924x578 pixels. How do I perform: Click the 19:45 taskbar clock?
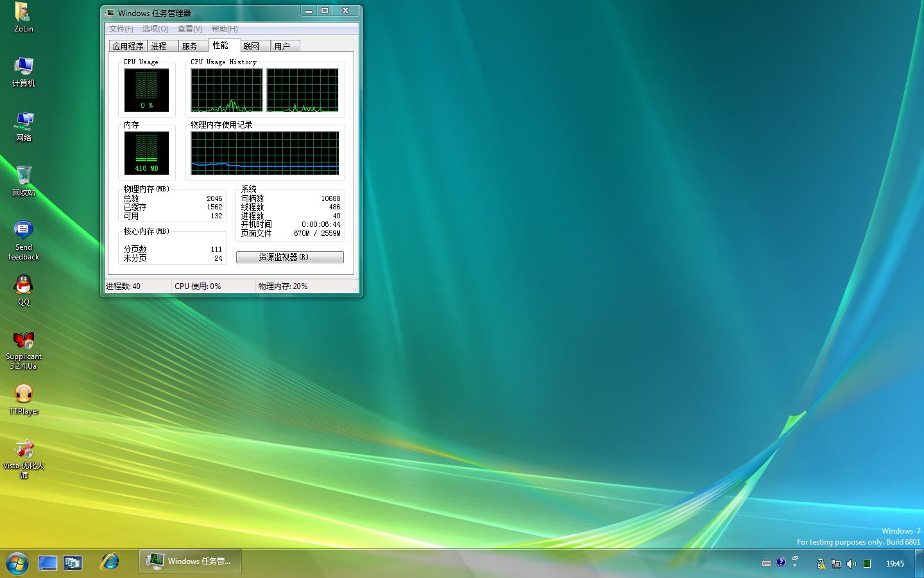coord(894,563)
